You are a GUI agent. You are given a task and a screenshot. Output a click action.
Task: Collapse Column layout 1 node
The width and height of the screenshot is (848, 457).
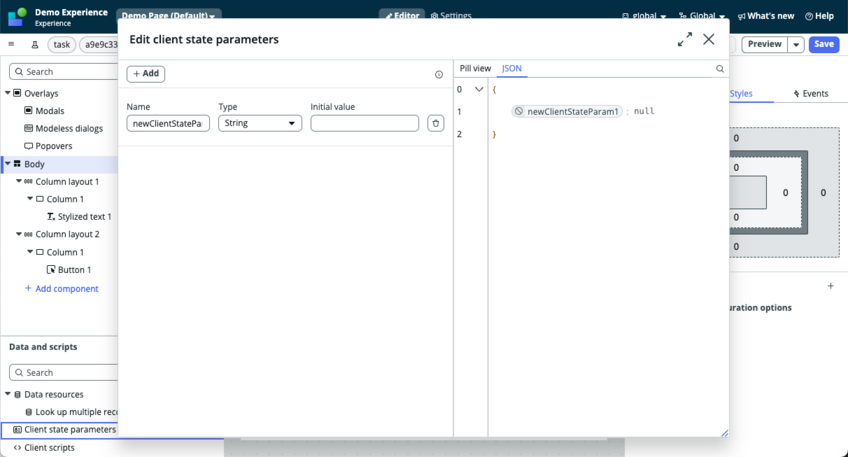point(19,181)
